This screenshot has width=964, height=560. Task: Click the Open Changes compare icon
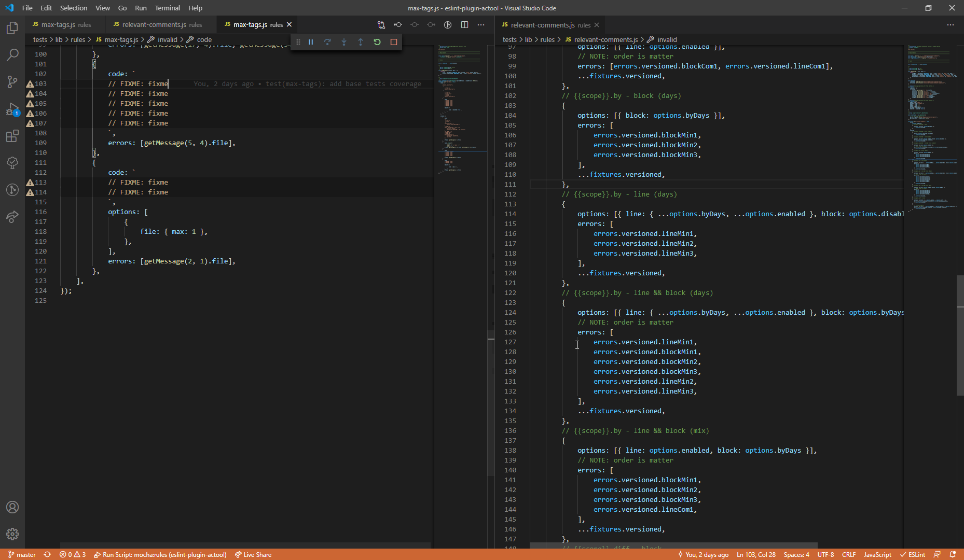pyautogui.click(x=381, y=25)
